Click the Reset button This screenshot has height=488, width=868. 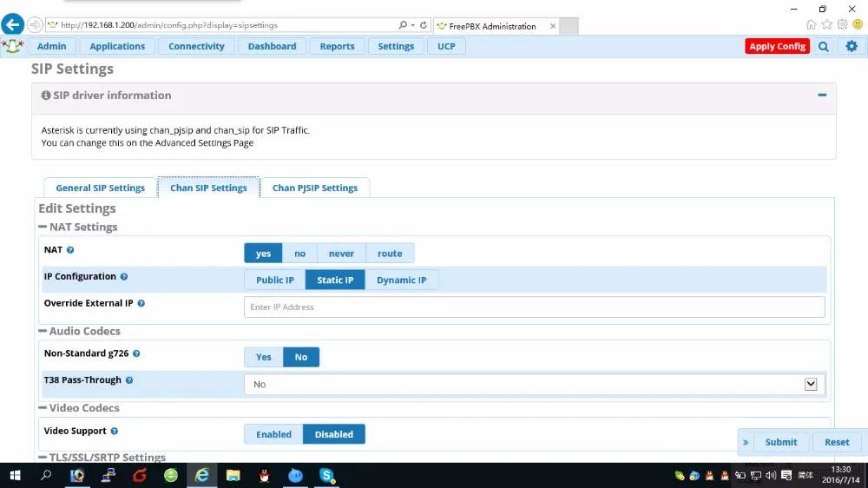click(837, 442)
